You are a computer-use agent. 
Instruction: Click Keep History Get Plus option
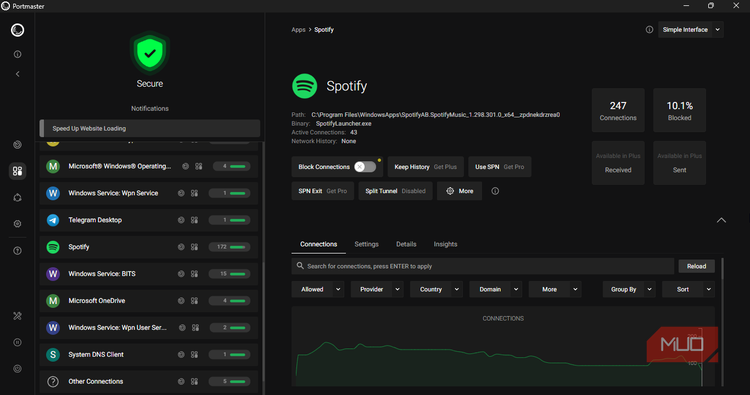click(x=425, y=167)
